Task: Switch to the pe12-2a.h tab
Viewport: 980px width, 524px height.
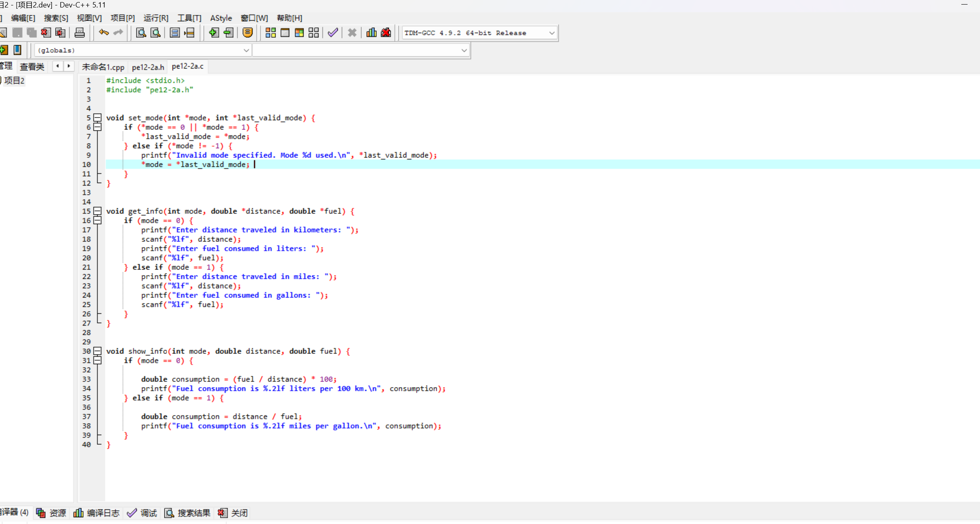Action: [148, 67]
